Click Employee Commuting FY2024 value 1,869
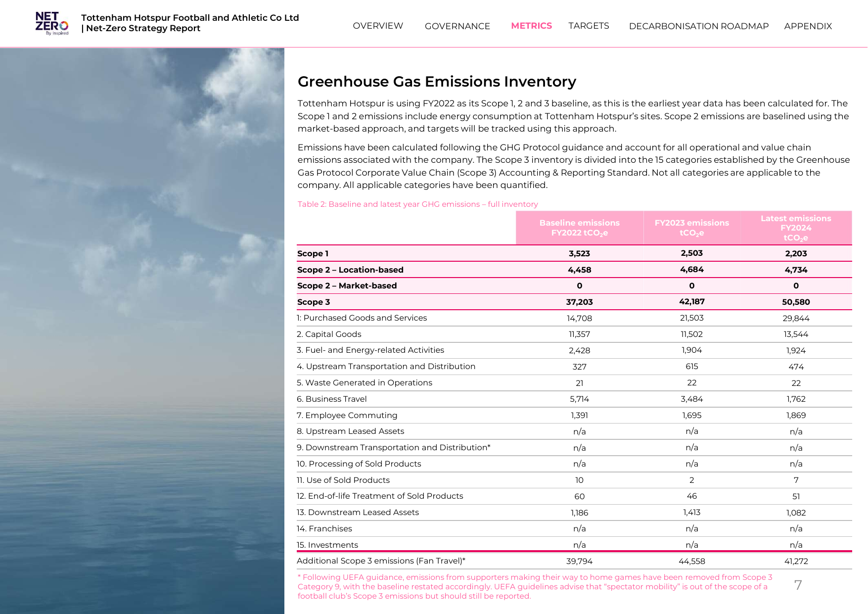868x614 pixels. click(796, 415)
